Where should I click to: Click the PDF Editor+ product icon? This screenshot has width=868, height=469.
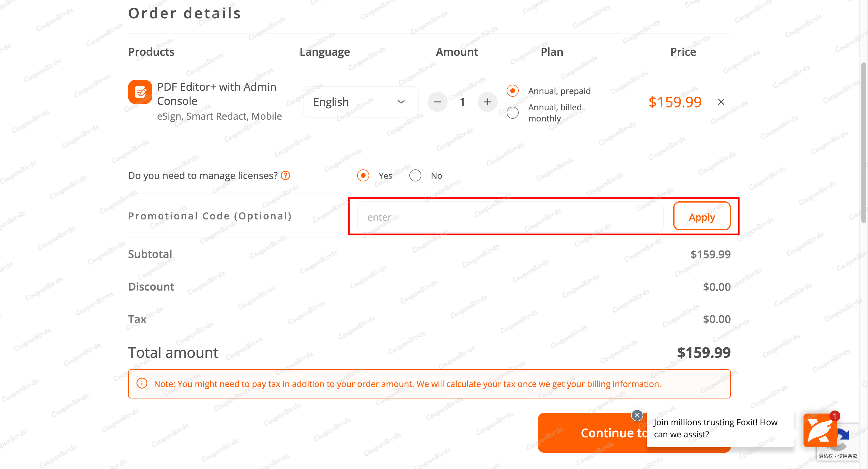pyautogui.click(x=140, y=92)
